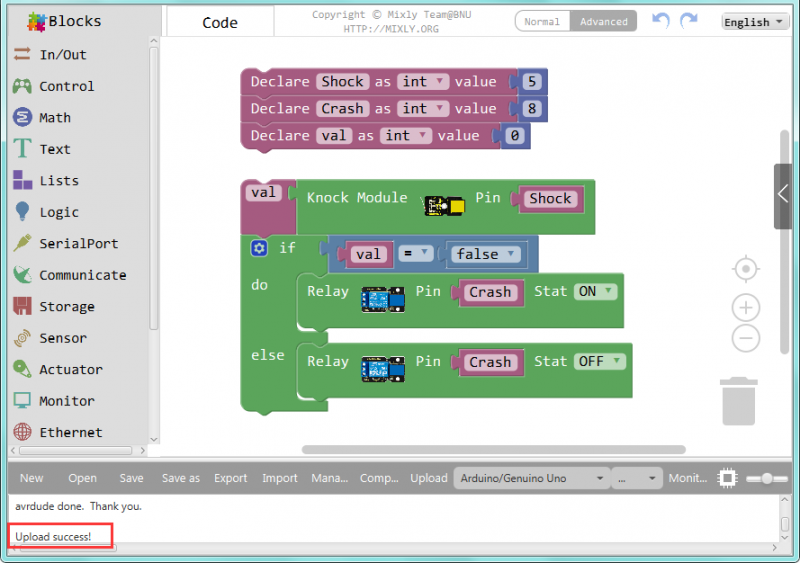Adjust the slider in the bottom toolbar
This screenshot has height=563, width=800.
click(x=767, y=478)
